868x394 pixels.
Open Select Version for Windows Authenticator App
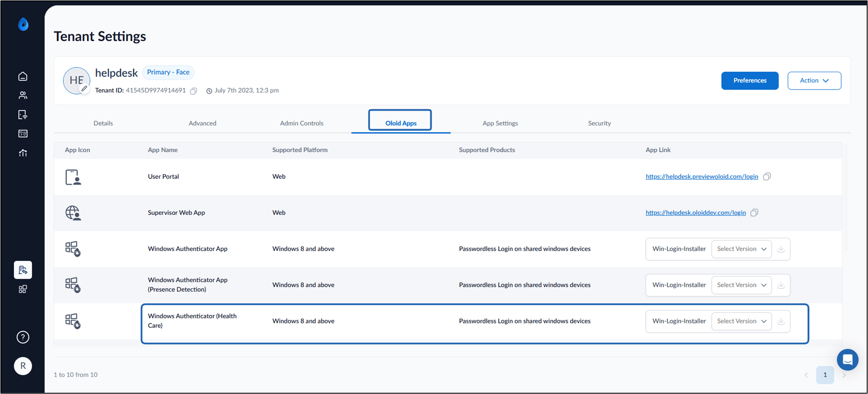[741, 249]
